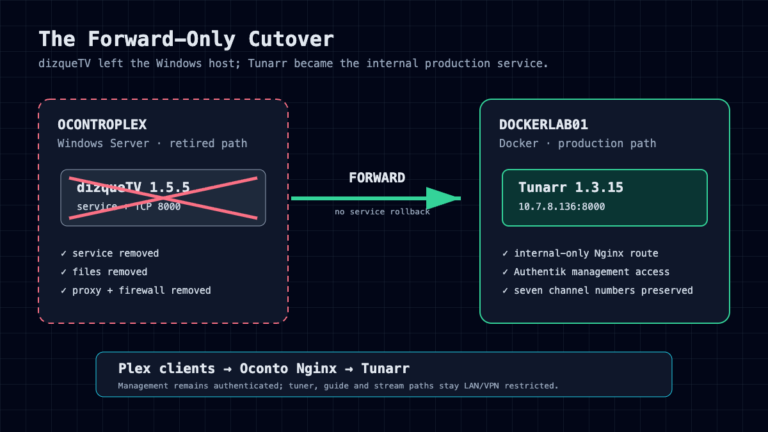
Task: Select 'Docker · production path' label
Action: tap(577, 144)
